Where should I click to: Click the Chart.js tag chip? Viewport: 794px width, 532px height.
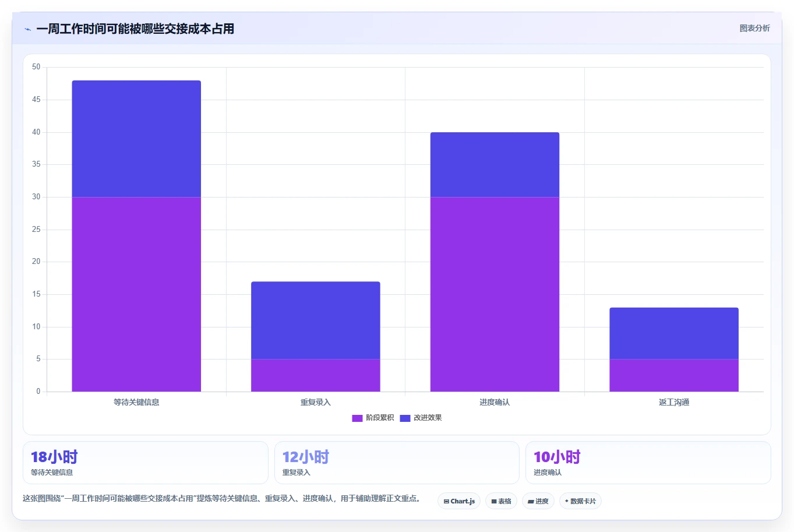tap(459, 501)
